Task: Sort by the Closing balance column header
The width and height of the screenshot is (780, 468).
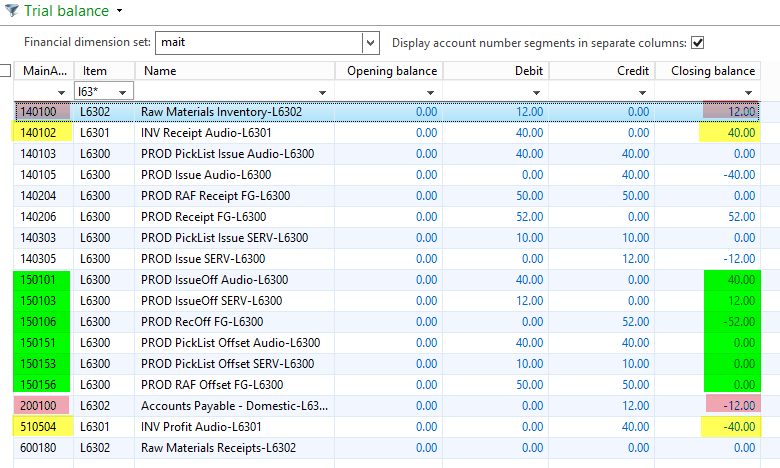Action: point(712,71)
